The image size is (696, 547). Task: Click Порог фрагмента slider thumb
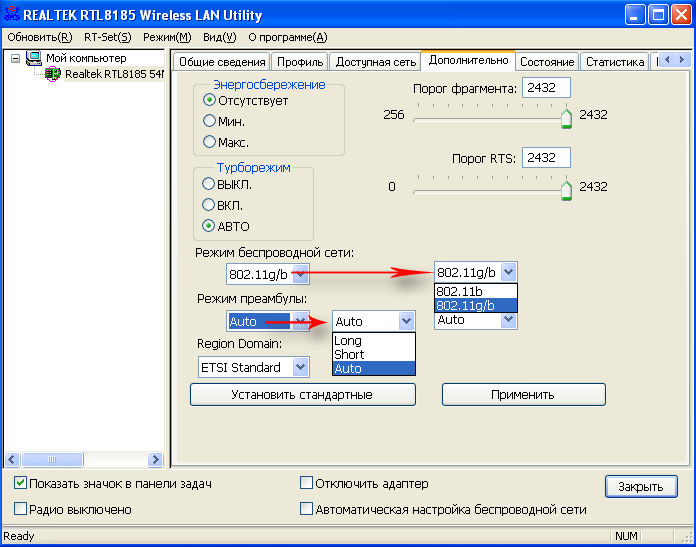566,118
